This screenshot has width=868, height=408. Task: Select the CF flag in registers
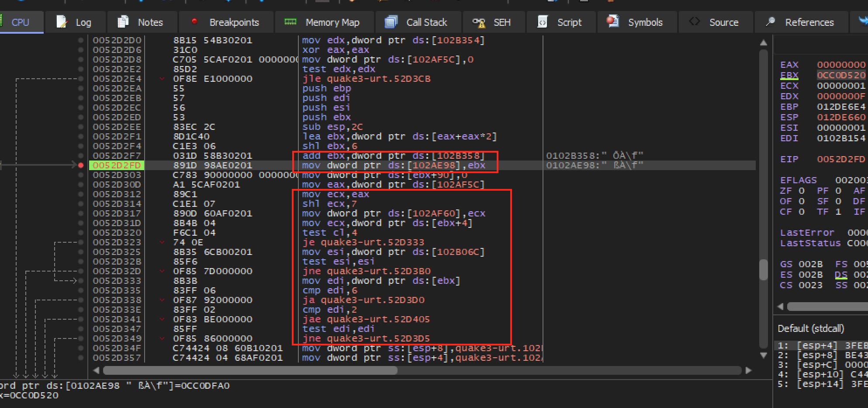786,212
